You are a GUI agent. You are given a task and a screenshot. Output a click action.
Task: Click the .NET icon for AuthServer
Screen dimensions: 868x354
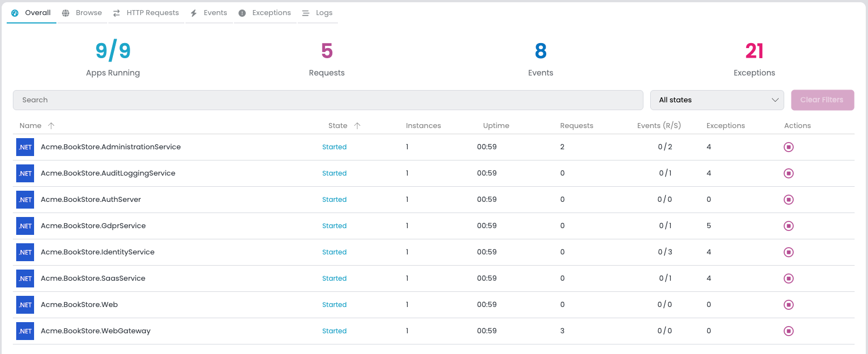(25, 200)
